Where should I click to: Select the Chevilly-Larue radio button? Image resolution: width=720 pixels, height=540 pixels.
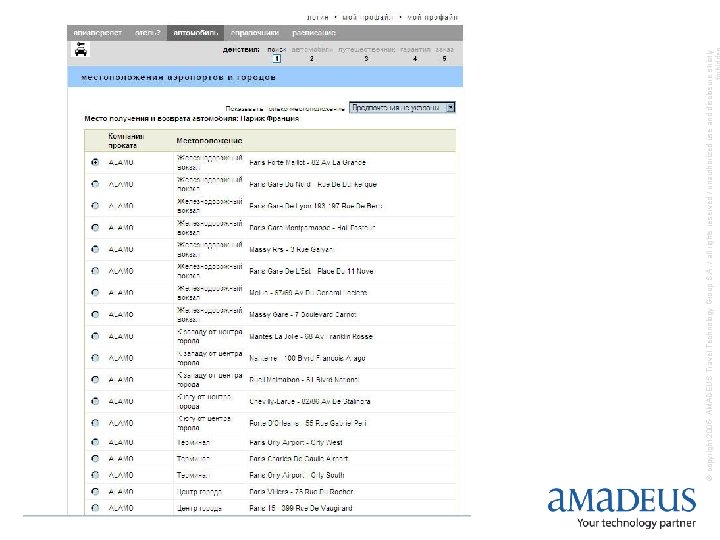[x=95, y=401]
